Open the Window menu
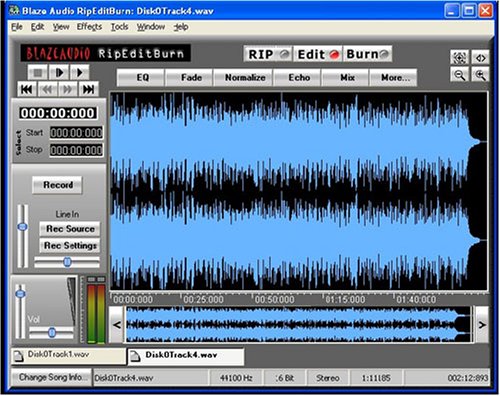 pyautogui.click(x=151, y=27)
